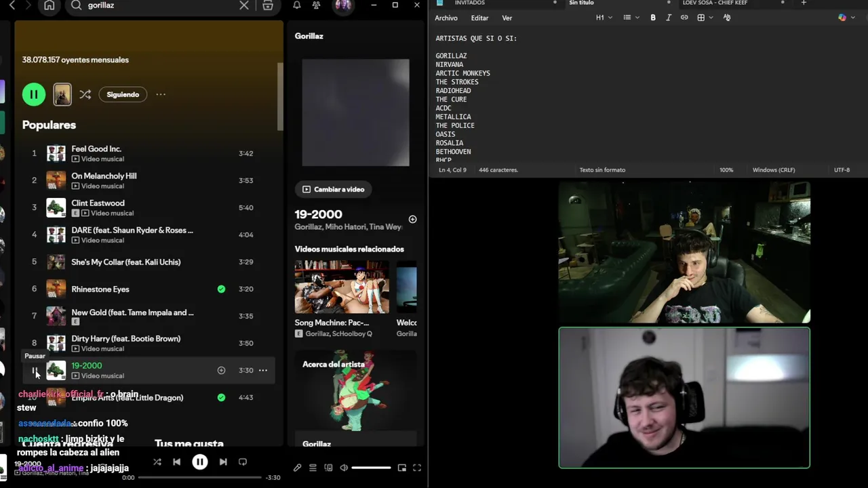
Task: Skip to the previous track in the player bar
Action: [x=176, y=462]
